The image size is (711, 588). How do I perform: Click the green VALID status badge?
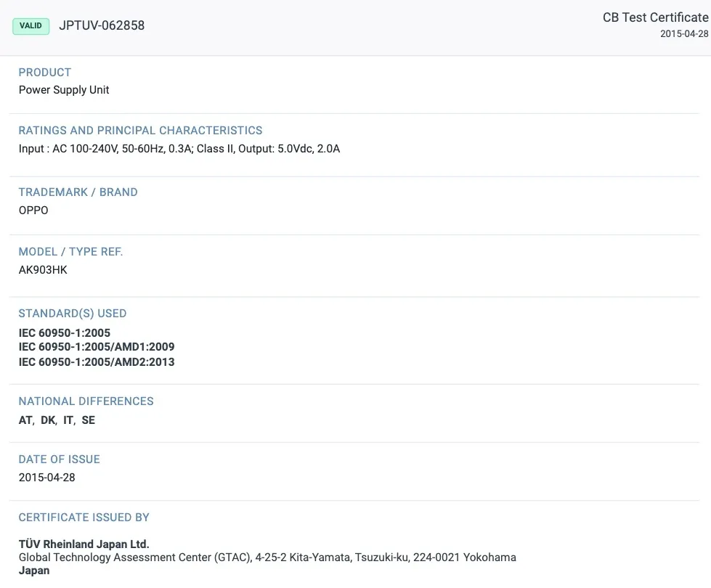click(x=31, y=26)
